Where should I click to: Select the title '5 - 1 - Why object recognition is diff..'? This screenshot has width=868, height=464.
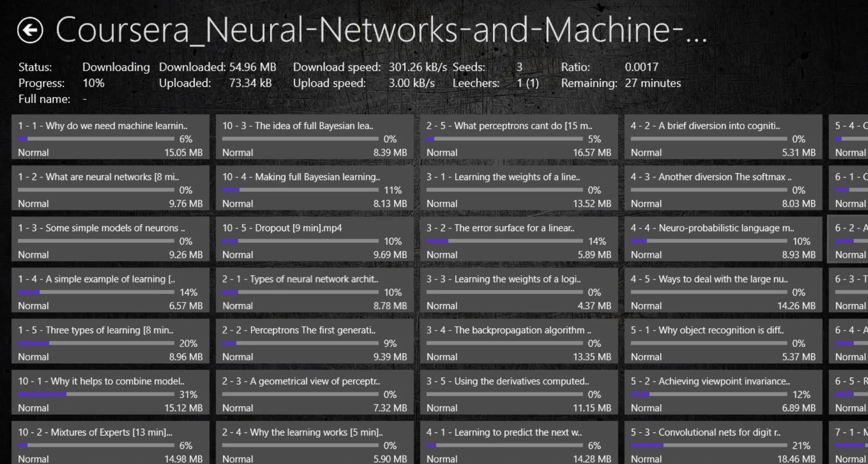[x=707, y=330]
